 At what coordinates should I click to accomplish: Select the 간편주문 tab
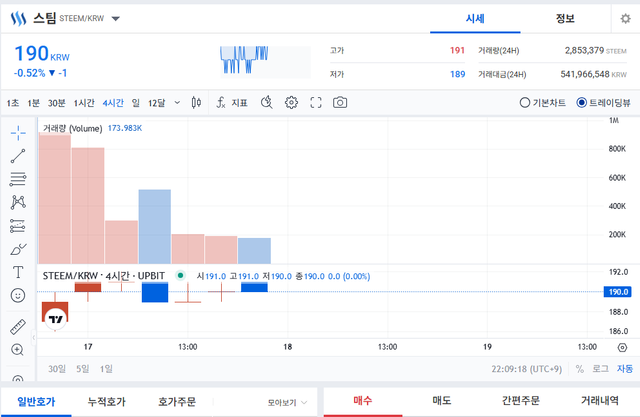click(x=520, y=401)
